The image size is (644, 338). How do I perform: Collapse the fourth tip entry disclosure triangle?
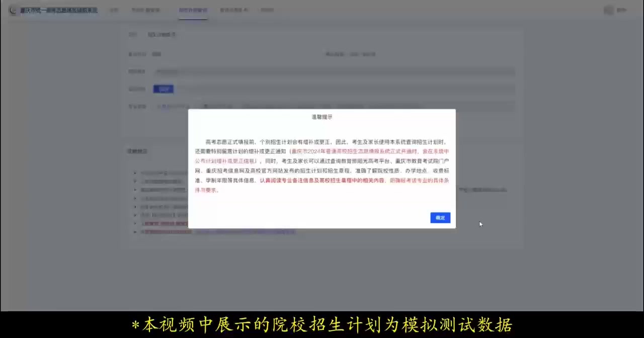pos(135,198)
